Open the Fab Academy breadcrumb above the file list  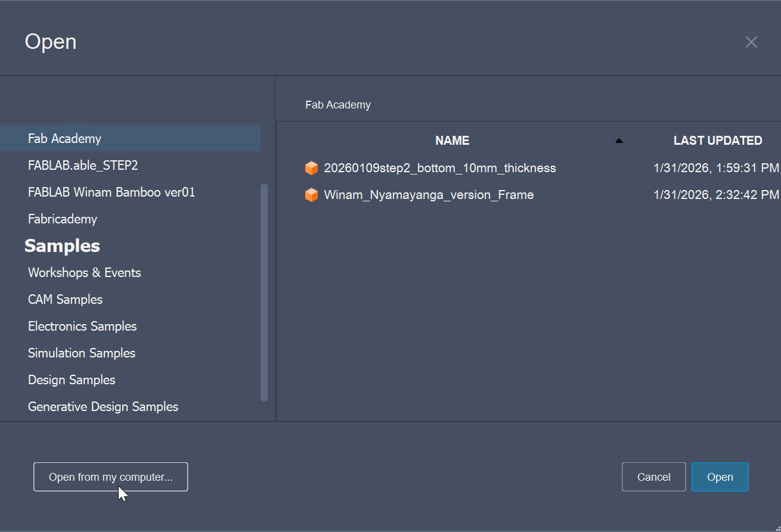(338, 104)
